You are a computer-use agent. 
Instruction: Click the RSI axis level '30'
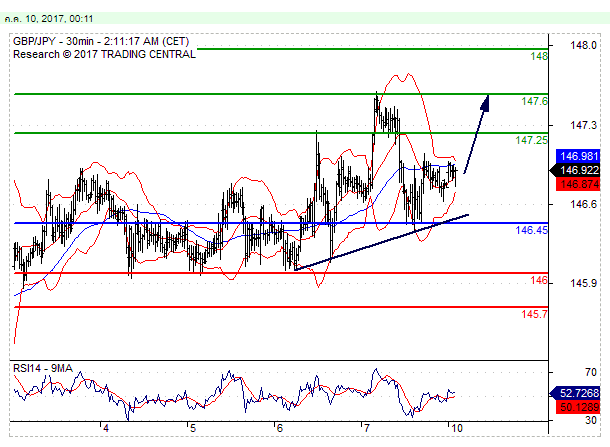coord(591,420)
